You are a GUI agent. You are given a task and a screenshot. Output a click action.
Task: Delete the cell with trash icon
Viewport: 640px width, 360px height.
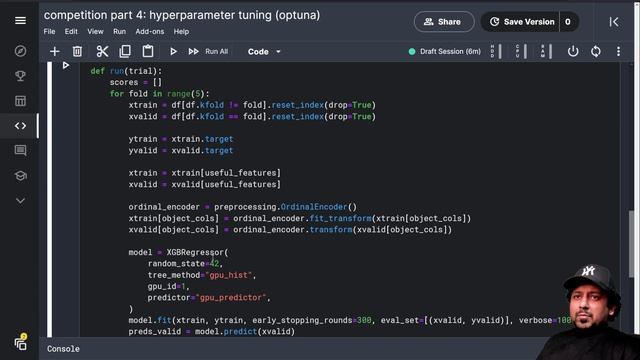coord(77,51)
